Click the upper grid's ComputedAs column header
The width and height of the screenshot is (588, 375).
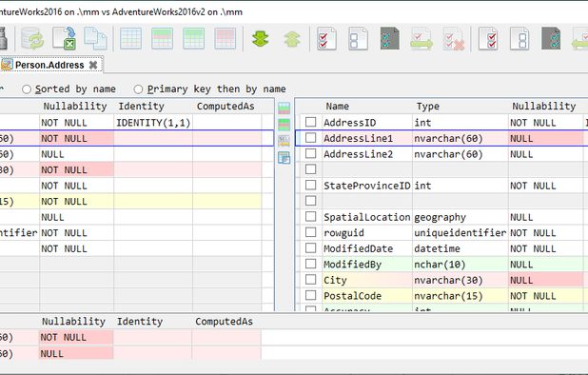coord(225,107)
